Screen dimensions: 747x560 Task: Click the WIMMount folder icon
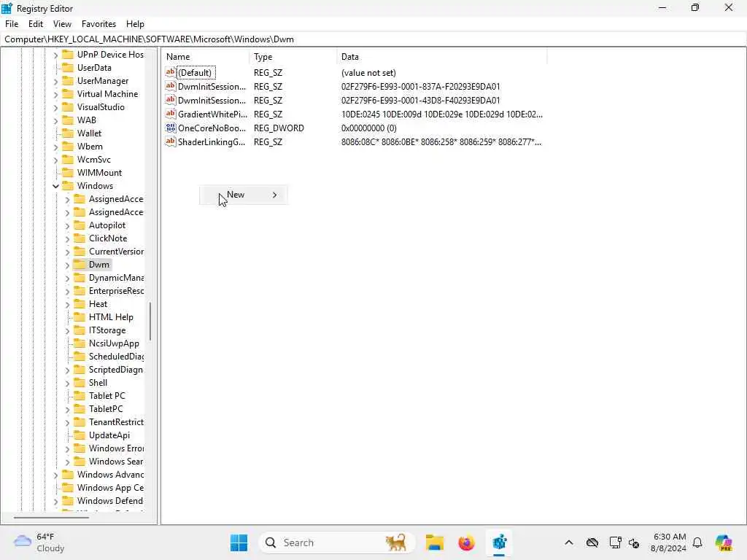pyautogui.click(x=68, y=172)
